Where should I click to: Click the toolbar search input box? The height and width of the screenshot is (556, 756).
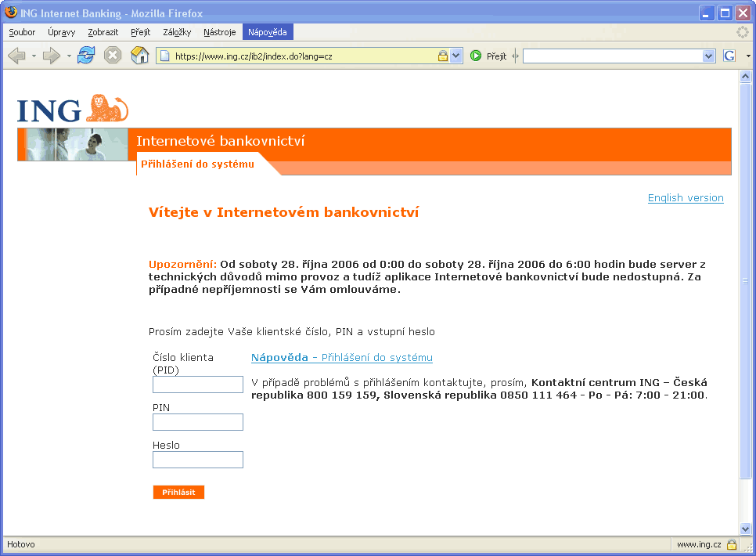point(614,56)
